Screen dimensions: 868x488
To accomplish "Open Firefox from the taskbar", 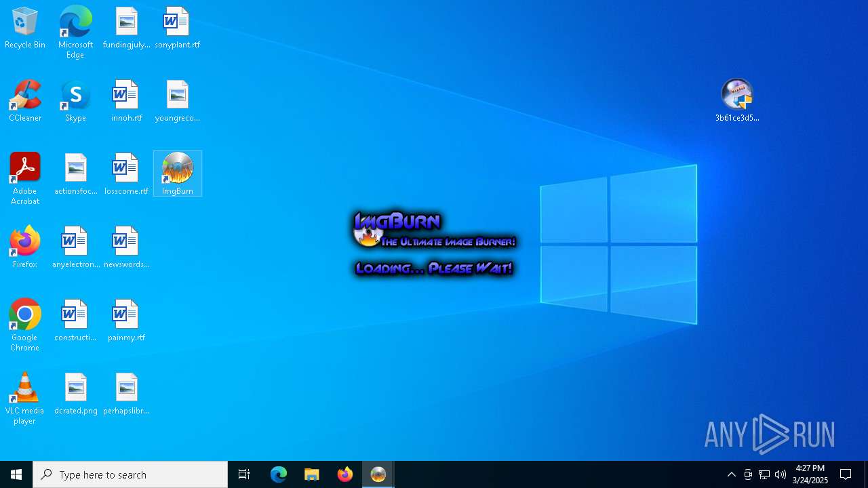I will [x=345, y=474].
